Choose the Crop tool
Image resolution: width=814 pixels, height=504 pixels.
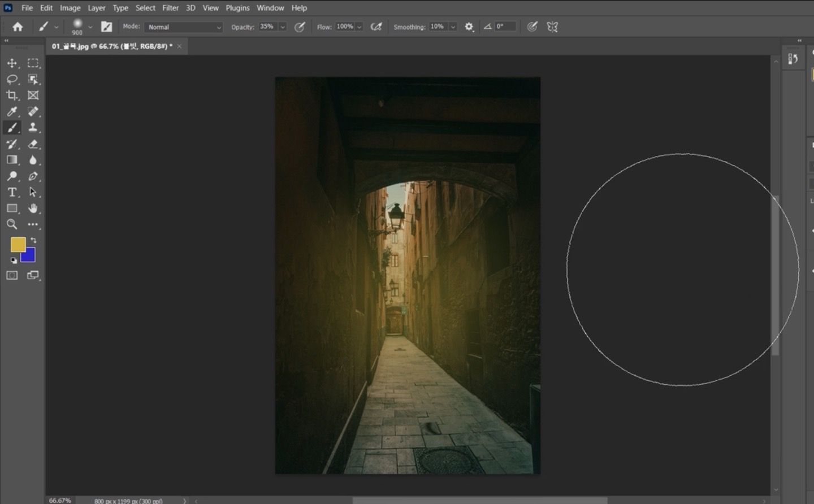(x=12, y=95)
